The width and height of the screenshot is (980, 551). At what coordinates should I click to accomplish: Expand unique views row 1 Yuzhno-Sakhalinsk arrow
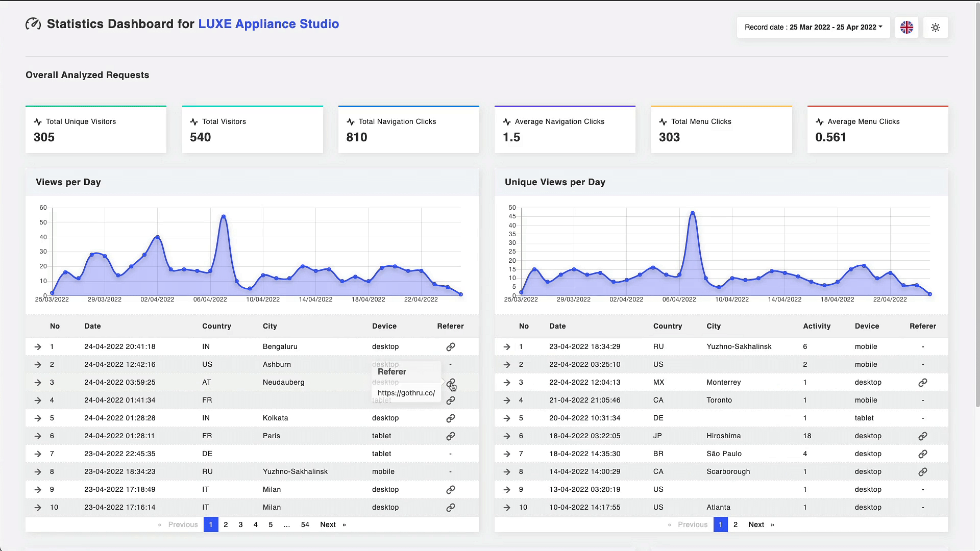click(507, 347)
